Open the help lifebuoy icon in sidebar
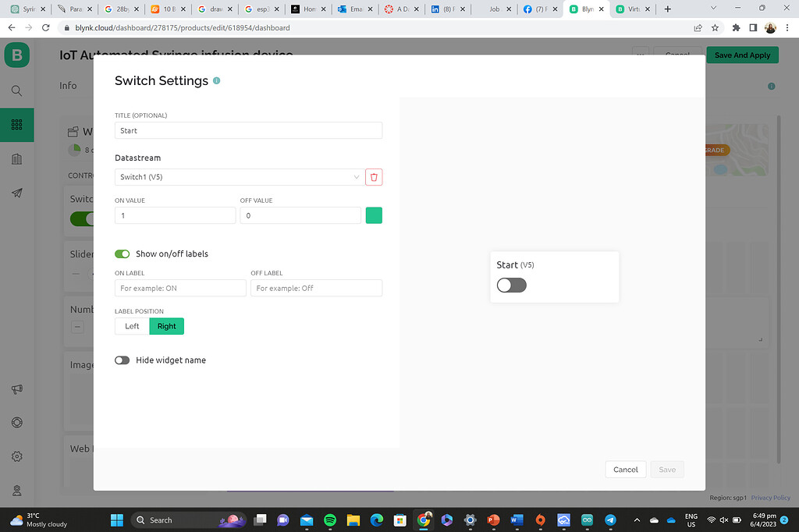This screenshot has height=532, width=799. pos(17,423)
